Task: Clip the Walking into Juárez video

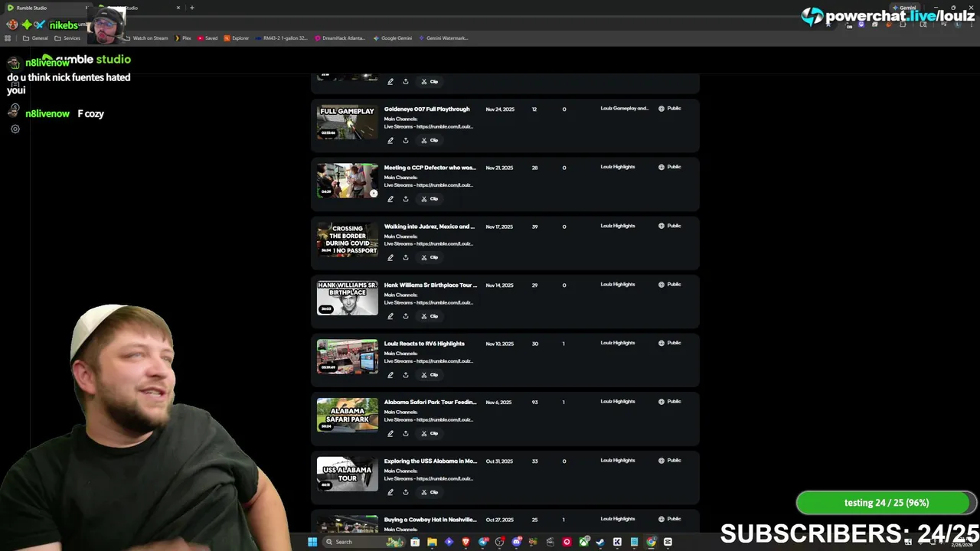Action: 430,257
